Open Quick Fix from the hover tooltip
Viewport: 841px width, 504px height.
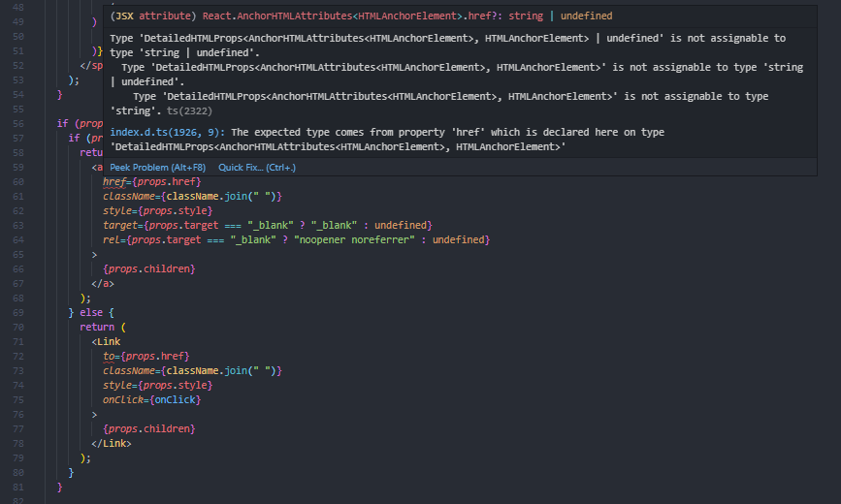(257, 167)
